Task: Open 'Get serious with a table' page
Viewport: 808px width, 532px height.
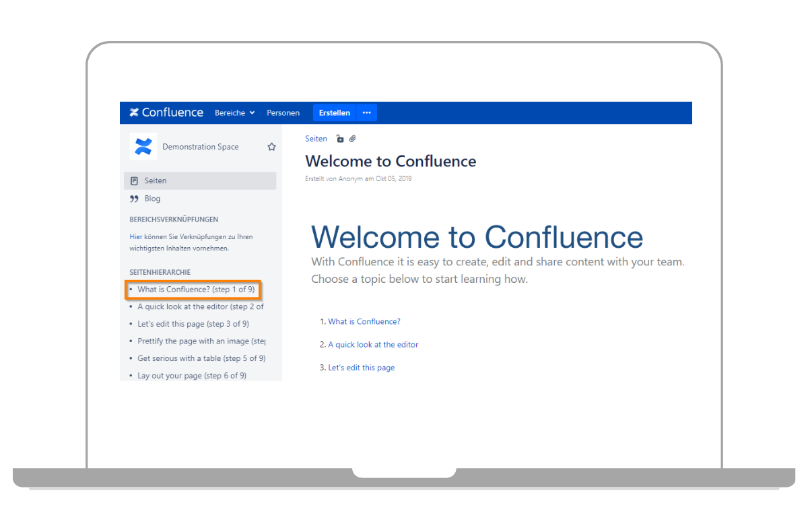Action: pos(201,358)
